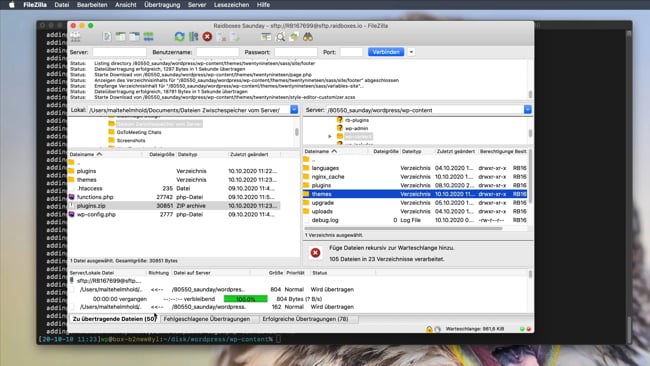Click reconnect to last server icon

235,37
